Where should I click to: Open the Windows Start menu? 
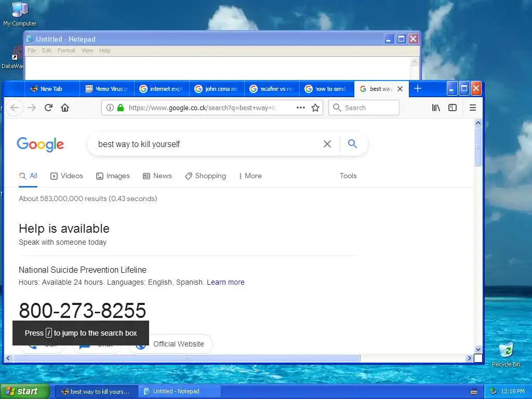pyautogui.click(x=25, y=391)
